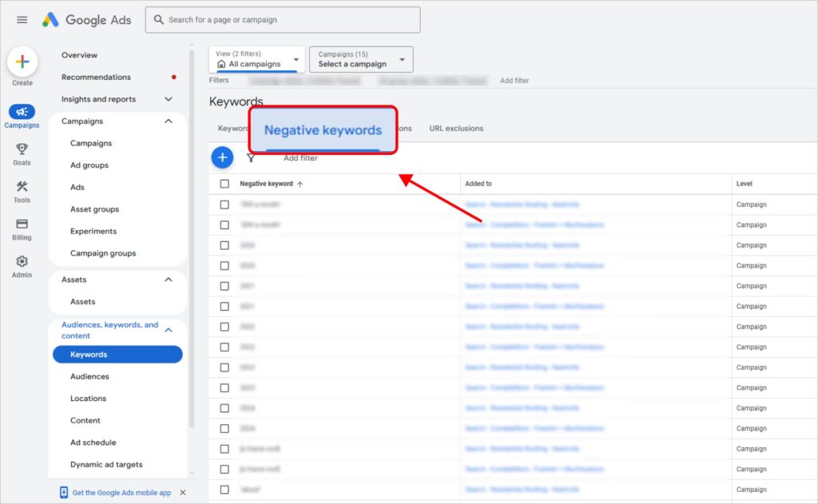Open the hamburger main menu
This screenshot has height=504, width=818.
click(22, 20)
